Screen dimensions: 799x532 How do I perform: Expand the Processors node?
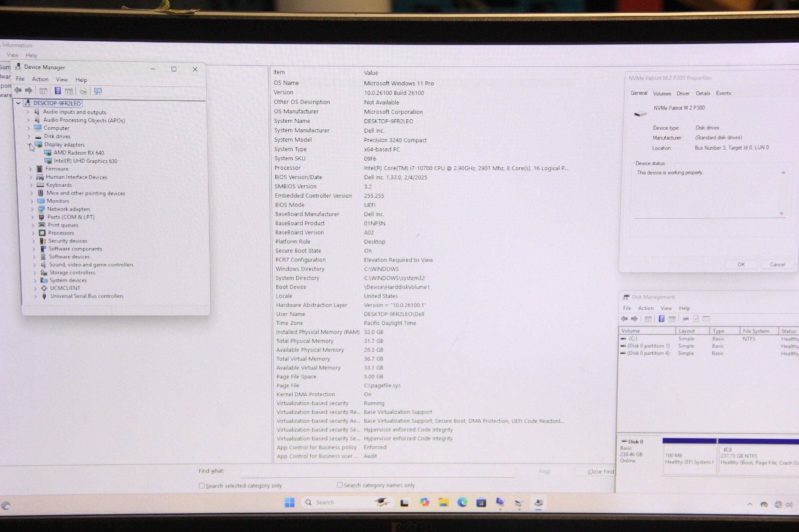33,233
